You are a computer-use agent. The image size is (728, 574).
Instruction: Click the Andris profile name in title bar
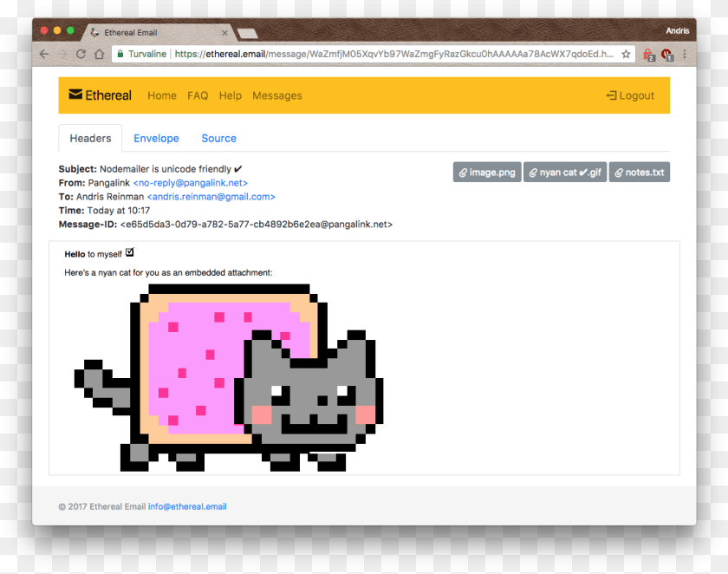click(678, 31)
